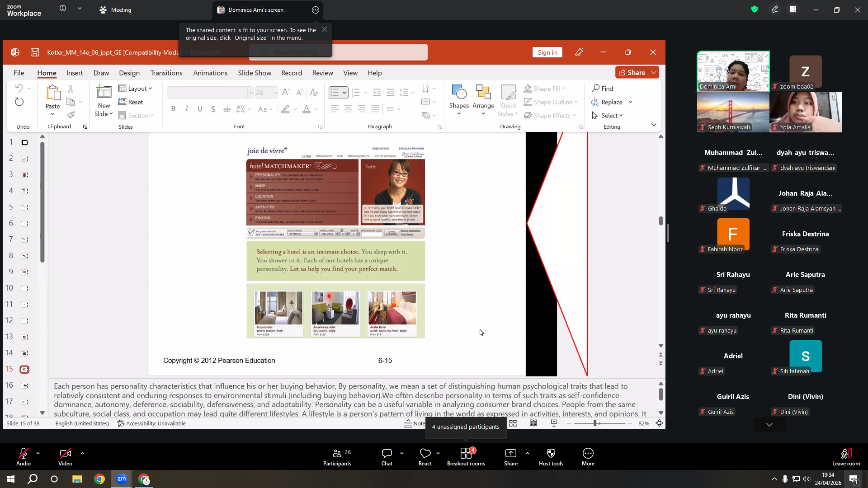Screen dimensions: 868x488
Task: Show more participants chevron in Zoom gallery
Action: click(769, 425)
